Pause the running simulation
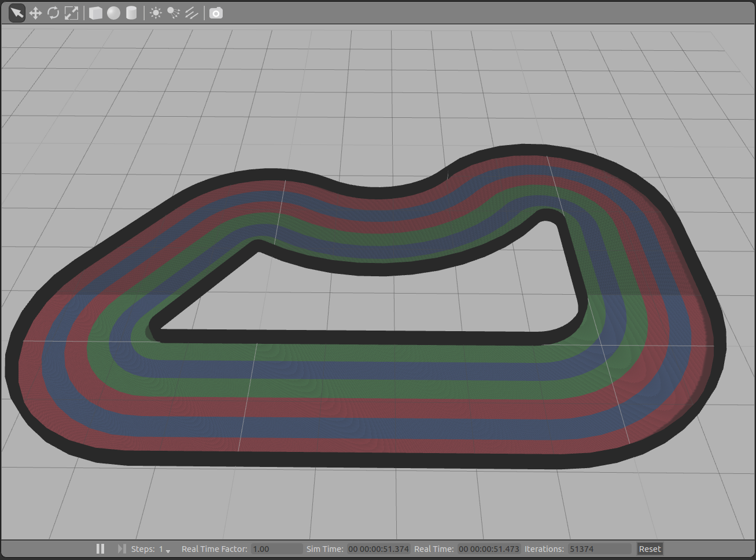Screen dimensions: 756x560 [100, 548]
